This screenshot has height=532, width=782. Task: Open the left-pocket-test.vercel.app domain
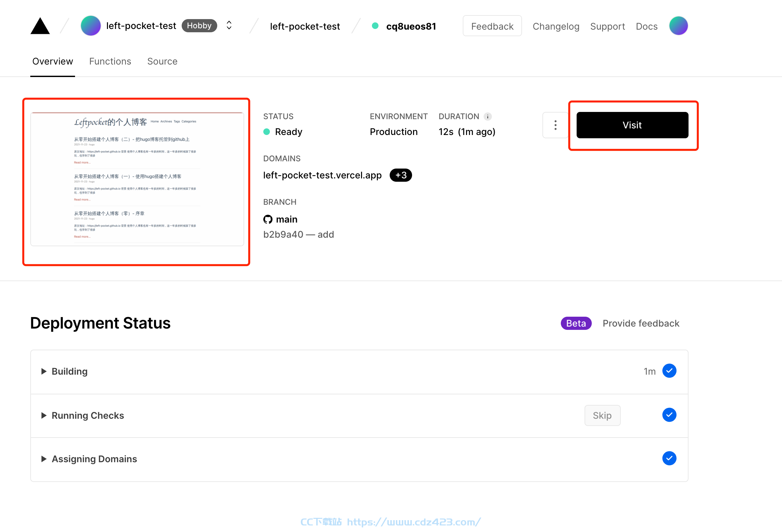(322, 175)
